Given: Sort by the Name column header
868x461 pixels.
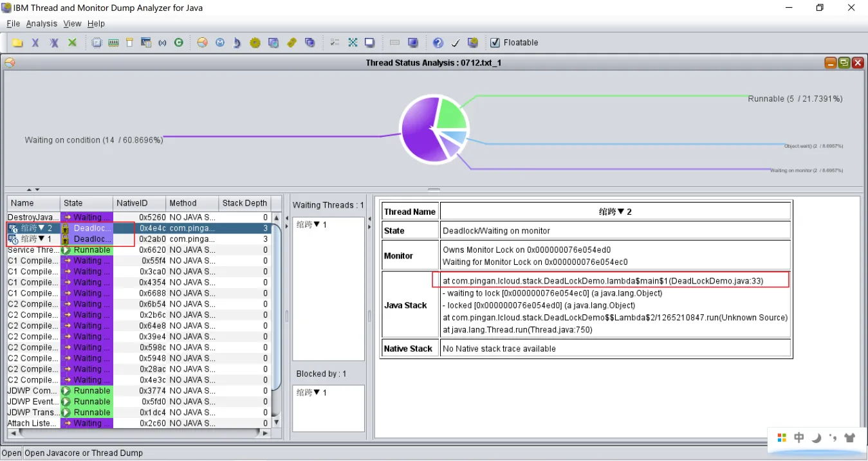Looking at the screenshot, I should tap(33, 203).
